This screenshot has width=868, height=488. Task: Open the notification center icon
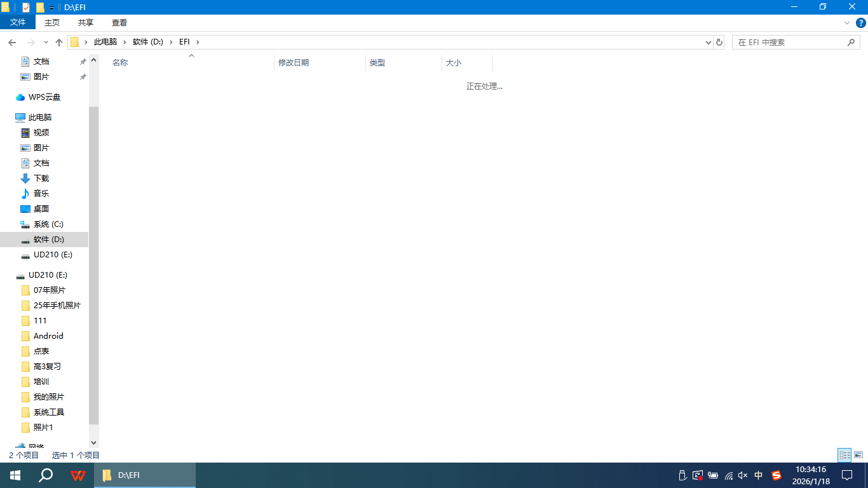click(846, 475)
